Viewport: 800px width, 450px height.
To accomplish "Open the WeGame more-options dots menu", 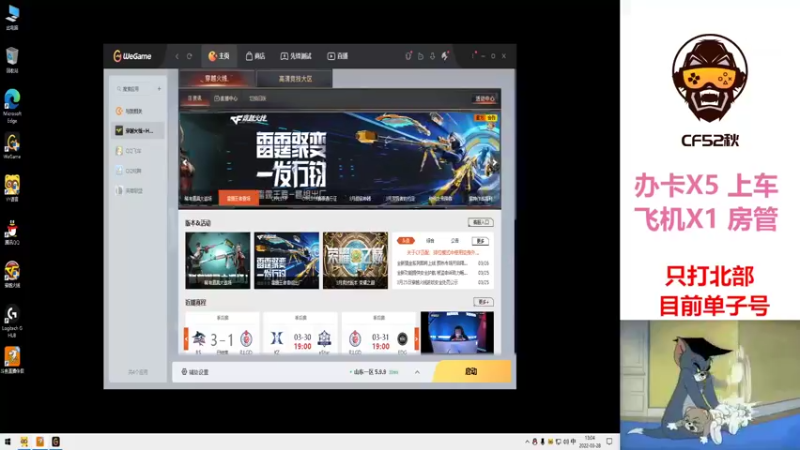I will pyautogui.click(x=473, y=55).
